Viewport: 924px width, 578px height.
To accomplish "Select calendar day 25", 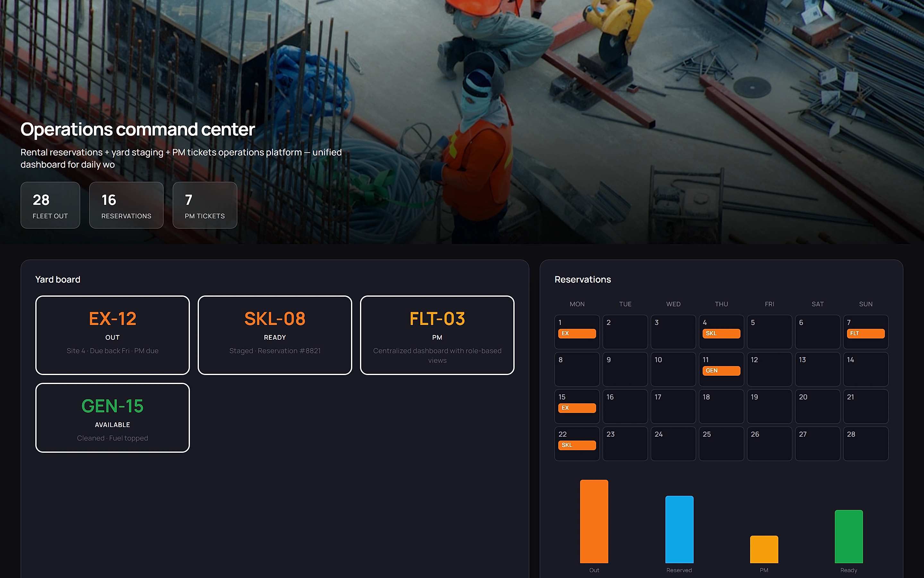I will (721, 443).
